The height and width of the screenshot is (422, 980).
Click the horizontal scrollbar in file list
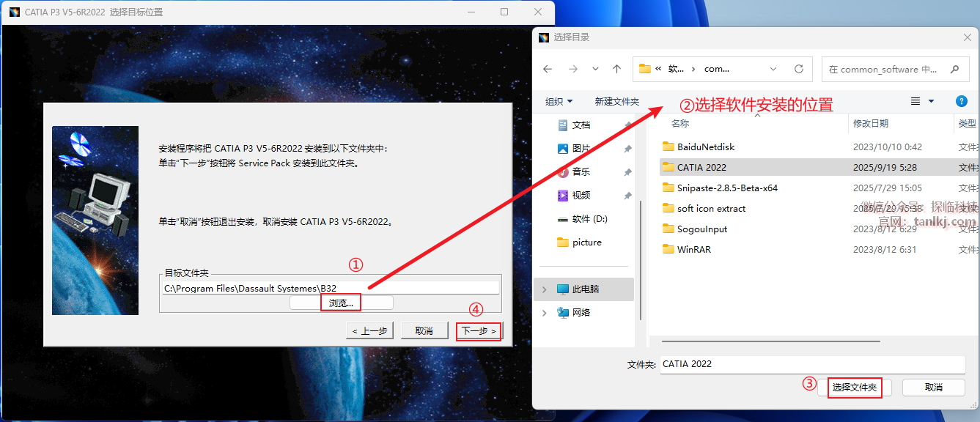[x=771, y=341]
